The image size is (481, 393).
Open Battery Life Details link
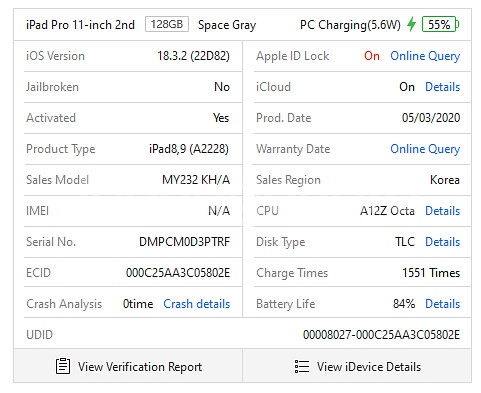442,304
